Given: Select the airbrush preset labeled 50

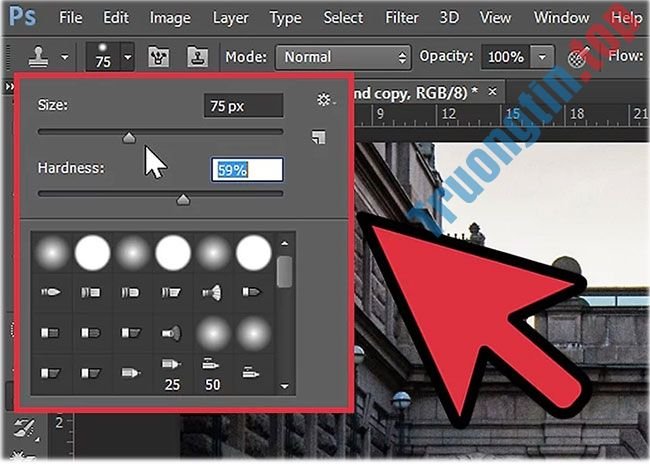Looking at the screenshot, I should [x=213, y=375].
